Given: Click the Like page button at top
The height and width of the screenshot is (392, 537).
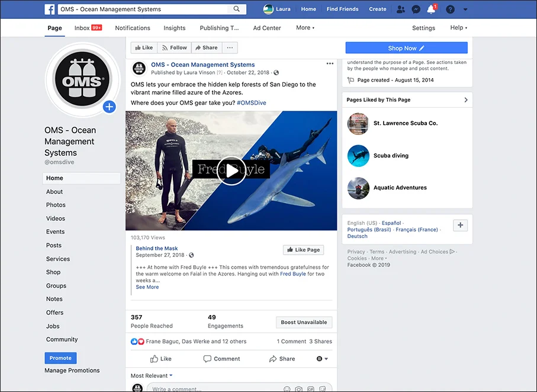Looking at the screenshot, I should click(x=144, y=47).
